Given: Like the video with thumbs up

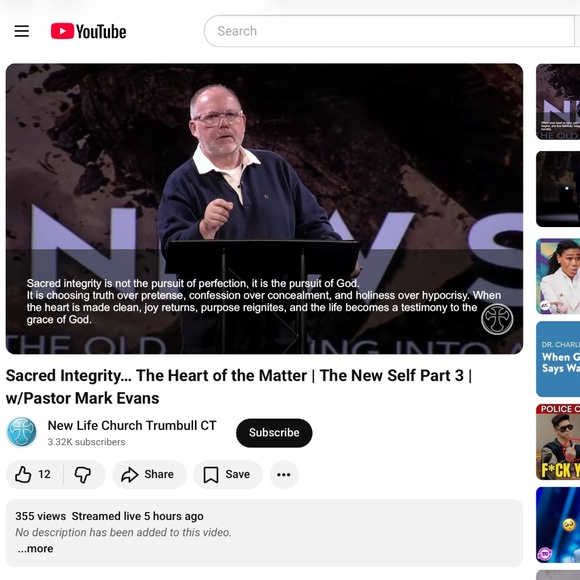Looking at the screenshot, I should point(34,474).
